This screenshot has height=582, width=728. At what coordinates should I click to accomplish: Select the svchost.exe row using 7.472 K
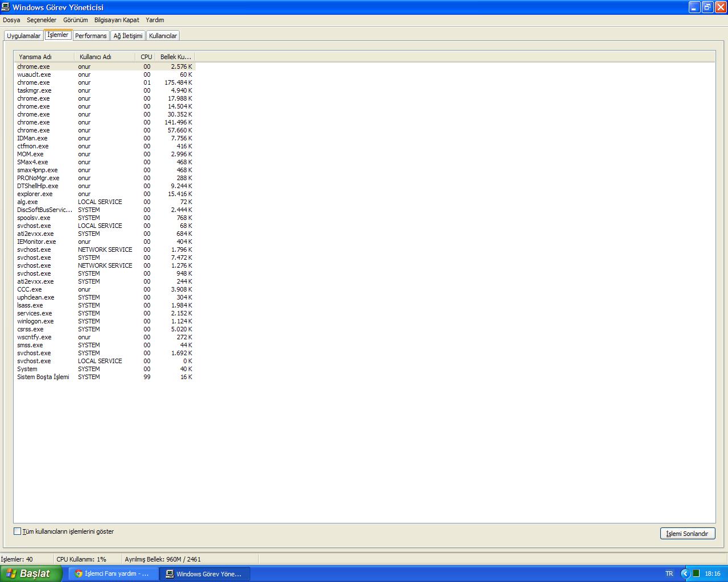point(105,257)
